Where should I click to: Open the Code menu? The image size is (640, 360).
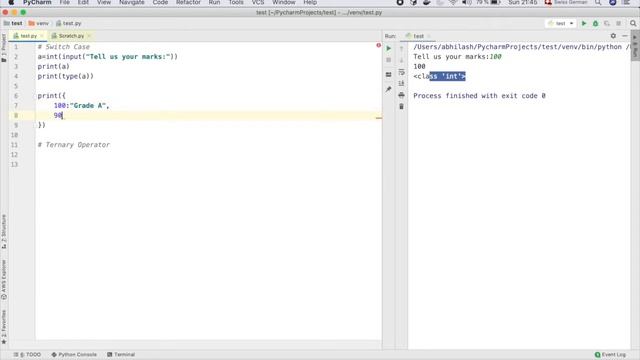click(x=160, y=2)
